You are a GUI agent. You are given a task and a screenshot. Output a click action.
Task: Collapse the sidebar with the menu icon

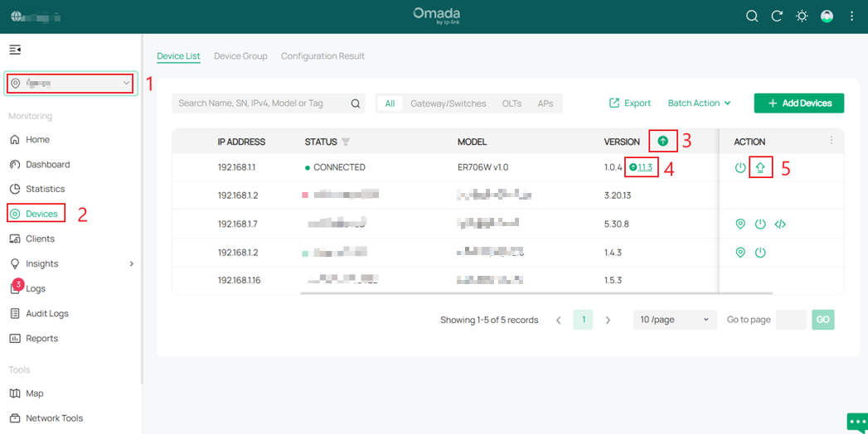15,50
